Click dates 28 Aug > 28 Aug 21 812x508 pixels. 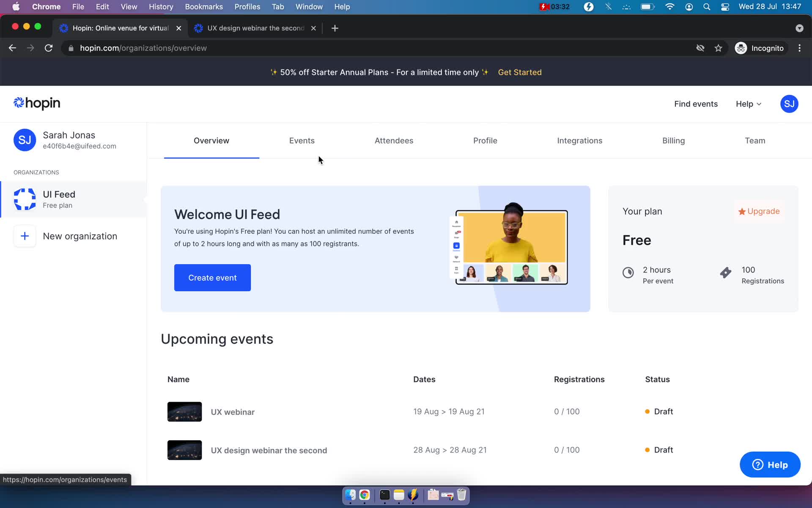coord(450,450)
